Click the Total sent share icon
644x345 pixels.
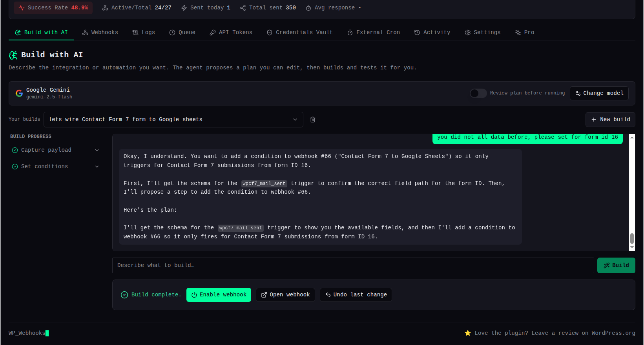click(x=243, y=8)
